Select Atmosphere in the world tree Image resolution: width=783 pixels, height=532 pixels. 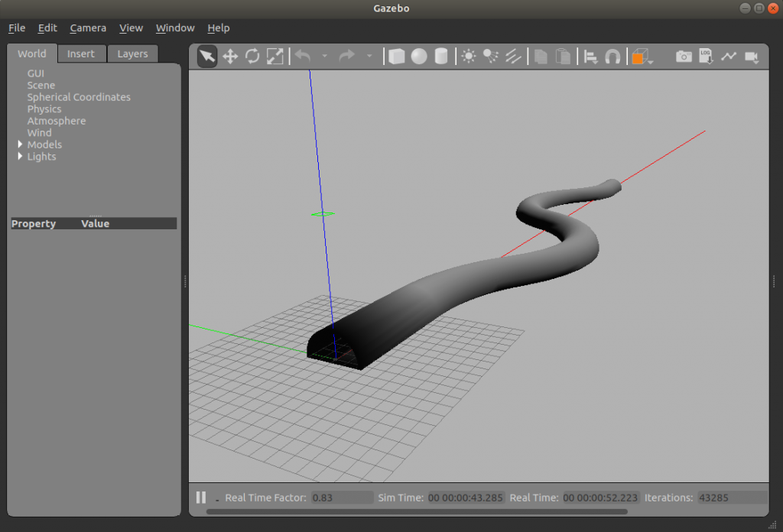point(57,121)
